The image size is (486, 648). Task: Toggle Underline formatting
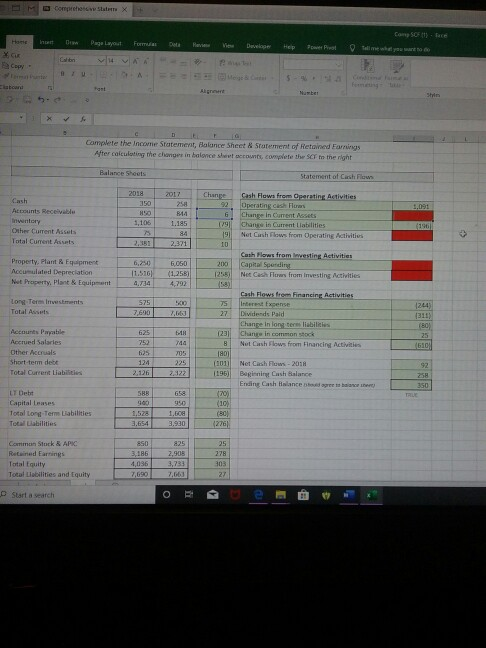81,75
